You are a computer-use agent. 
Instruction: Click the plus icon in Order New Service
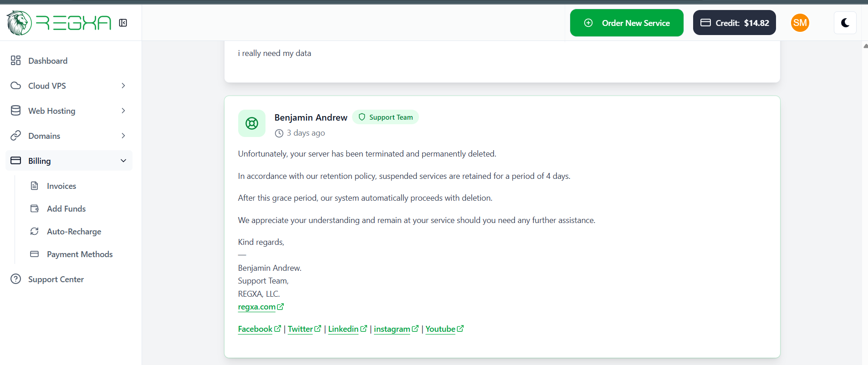coord(588,23)
